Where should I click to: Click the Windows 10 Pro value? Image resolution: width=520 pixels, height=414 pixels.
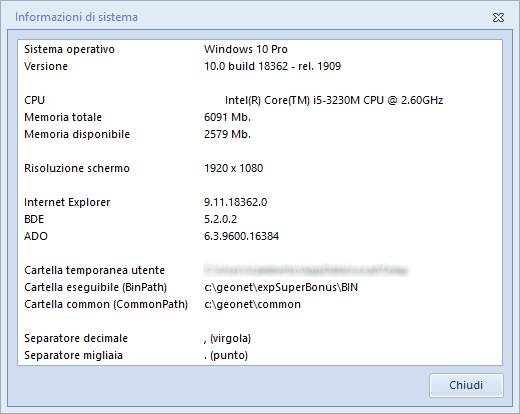[246, 49]
